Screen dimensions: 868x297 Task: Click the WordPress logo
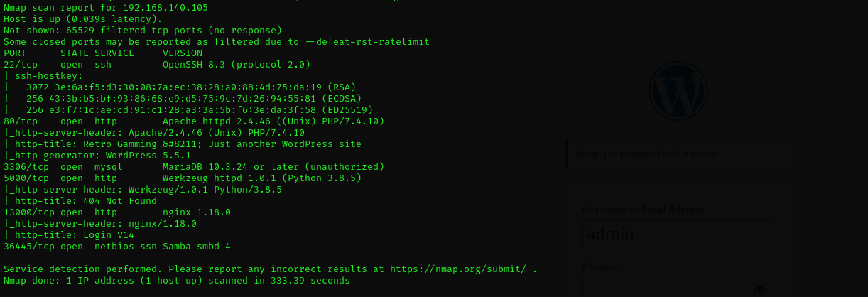(678, 90)
